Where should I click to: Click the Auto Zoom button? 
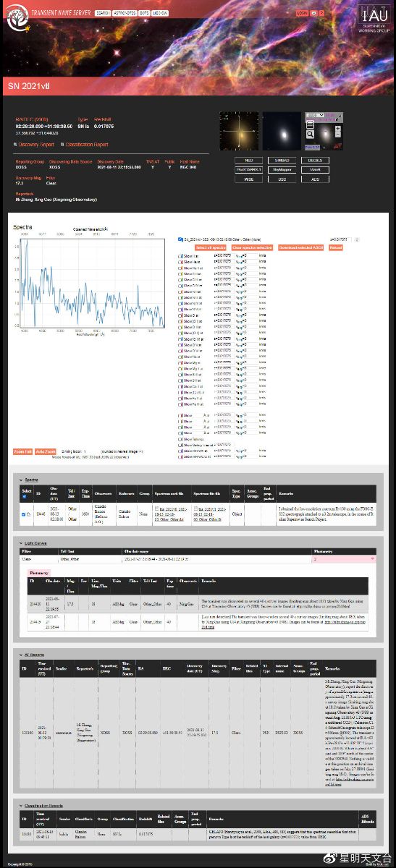click(x=46, y=451)
